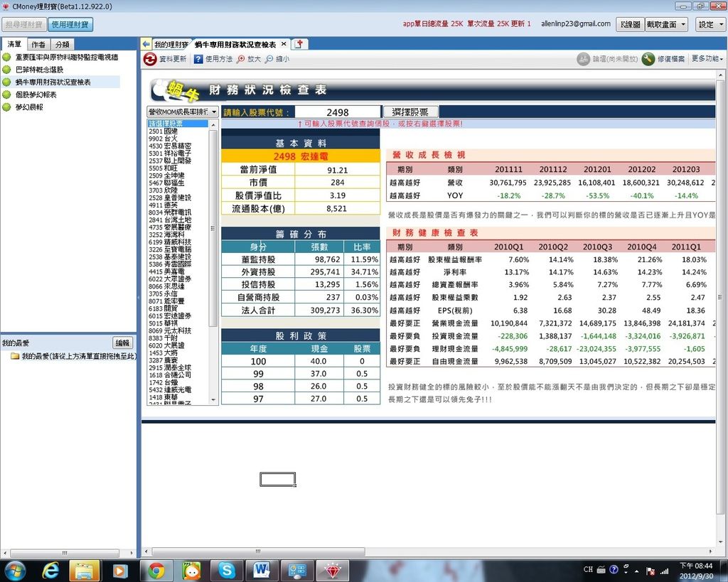Click the stock code input showing 2498
Screen dimensions: 728x582
coord(338,112)
